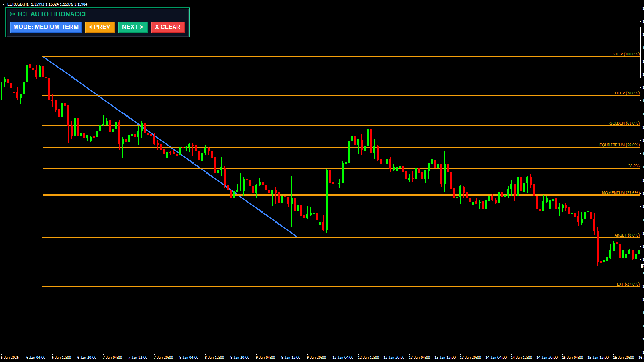Select the STOP (100.0%) level label
644x362 pixels.
(625, 54)
